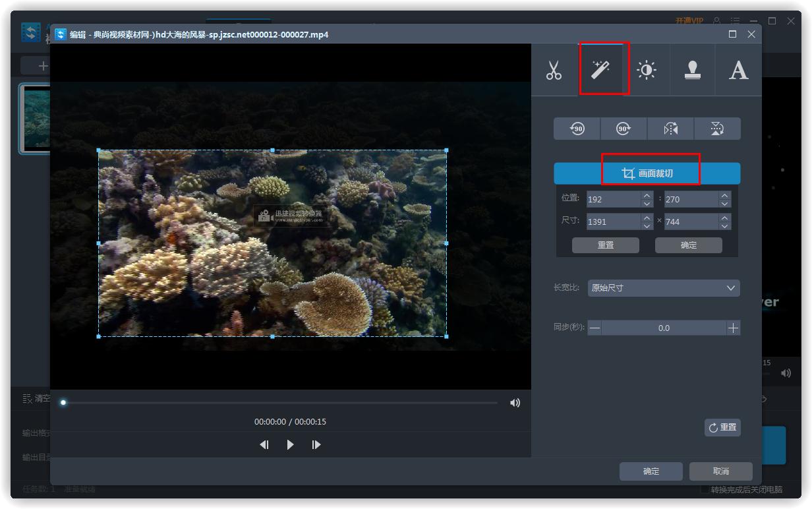Click the playback progress slider track
The image size is (812, 509).
point(280,403)
